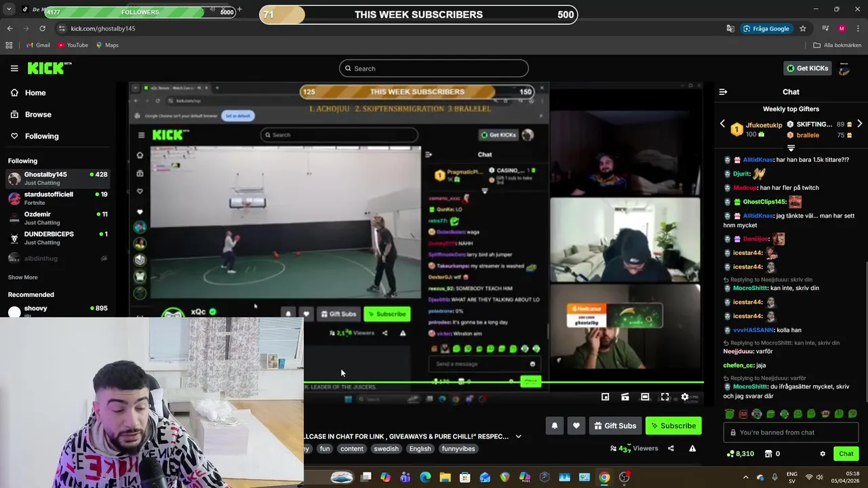Select the English tag
The image size is (868, 488).
[420, 449]
